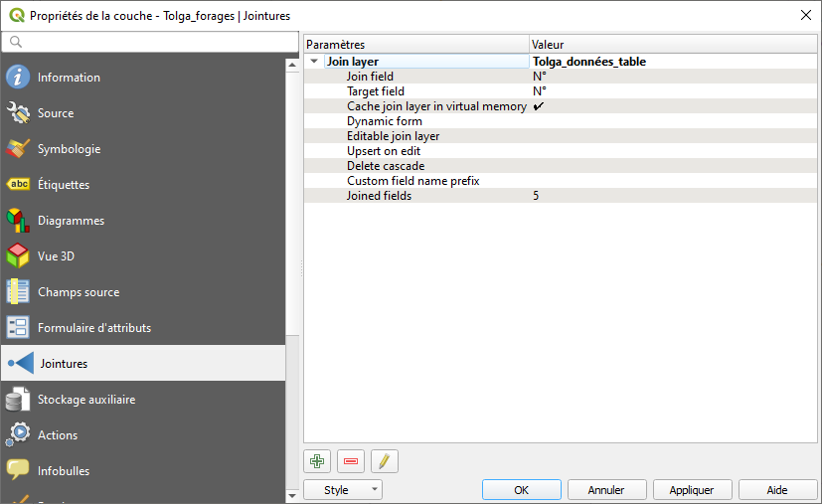Click the Actions gear icon
Image resolution: width=822 pixels, height=504 pixels.
click(x=18, y=435)
